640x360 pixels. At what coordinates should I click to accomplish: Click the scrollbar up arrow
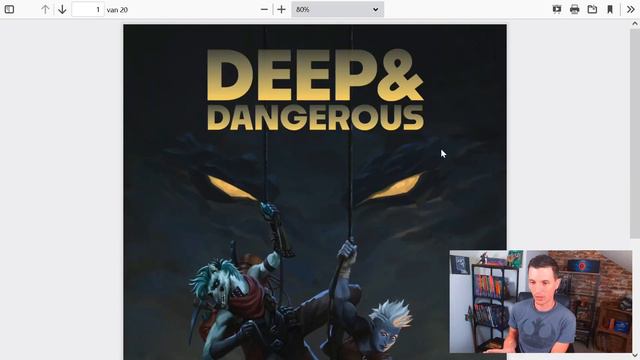[x=635, y=24]
